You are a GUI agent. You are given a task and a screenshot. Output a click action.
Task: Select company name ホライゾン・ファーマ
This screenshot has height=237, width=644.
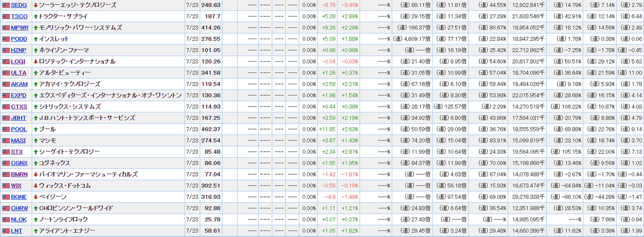coord(64,50)
